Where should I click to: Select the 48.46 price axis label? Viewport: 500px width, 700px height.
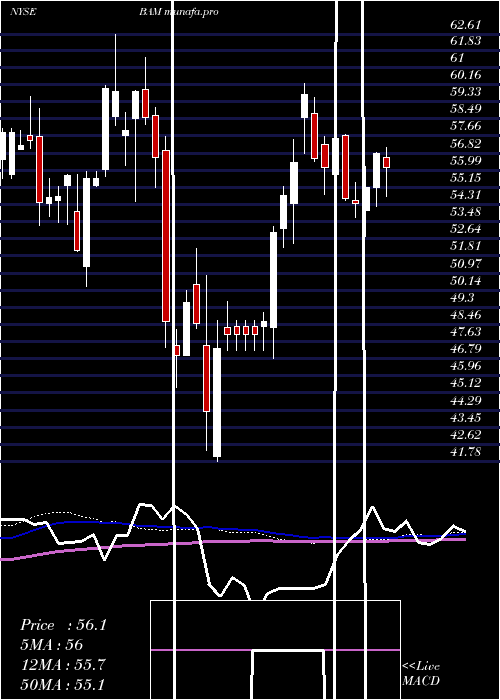[x=466, y=315]
